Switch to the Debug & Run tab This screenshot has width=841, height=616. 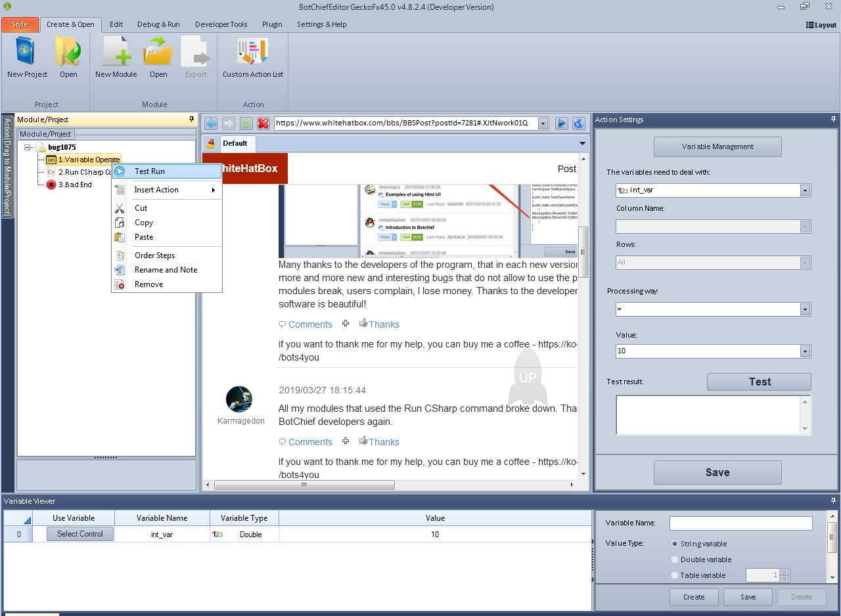point(158,24)
